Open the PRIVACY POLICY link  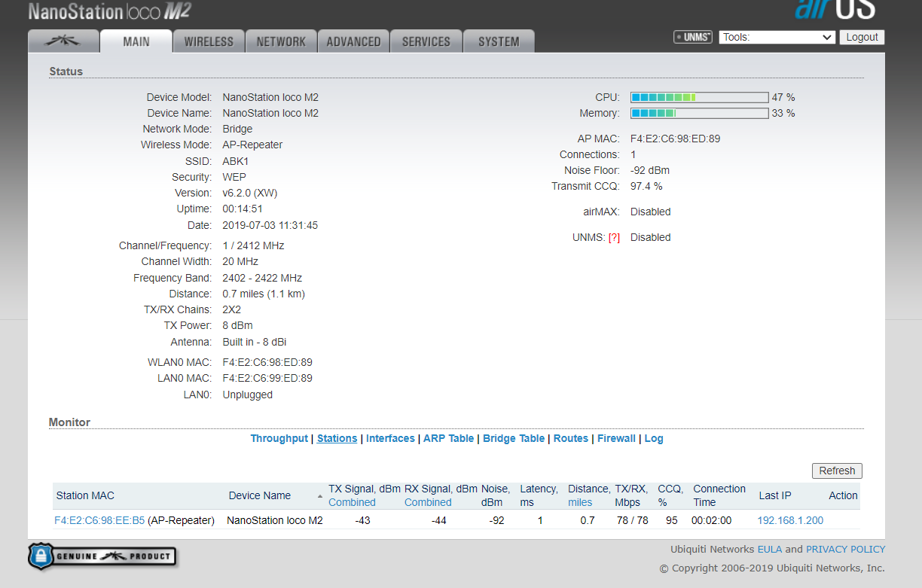click(845, 550)
